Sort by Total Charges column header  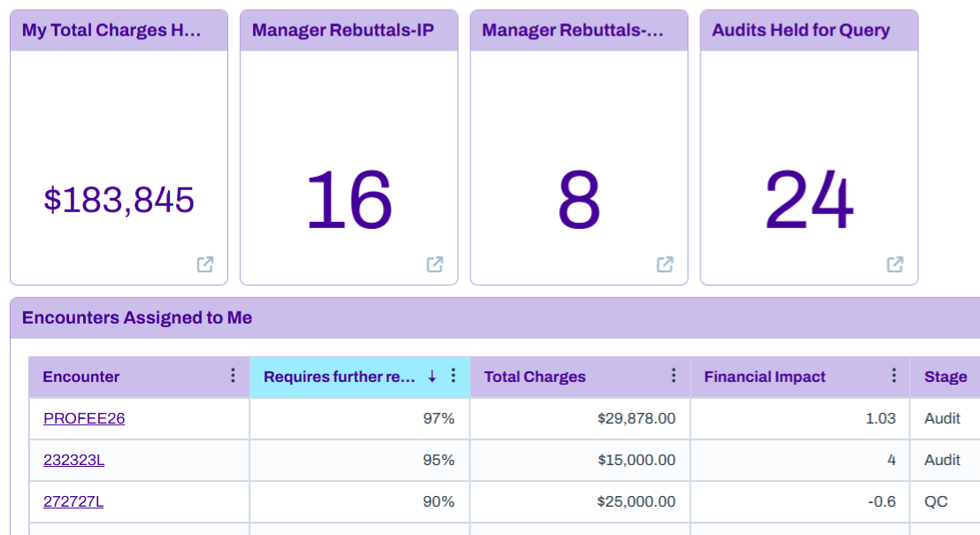[534, 377]
